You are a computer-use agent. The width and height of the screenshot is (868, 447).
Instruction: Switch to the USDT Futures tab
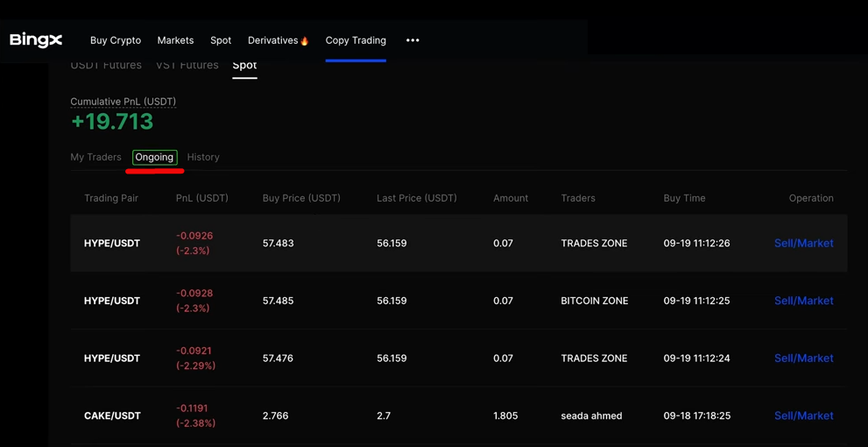coord(106,66)
